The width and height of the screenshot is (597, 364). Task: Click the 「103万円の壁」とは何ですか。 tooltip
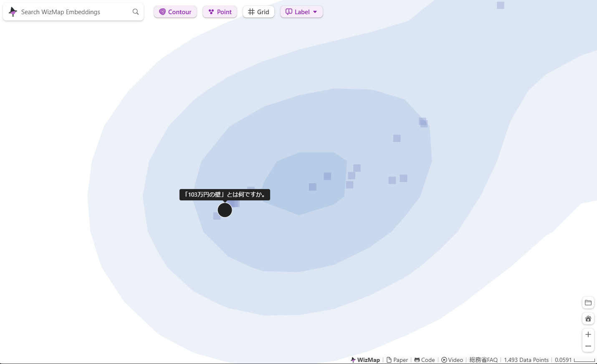[x=225, y=195]
